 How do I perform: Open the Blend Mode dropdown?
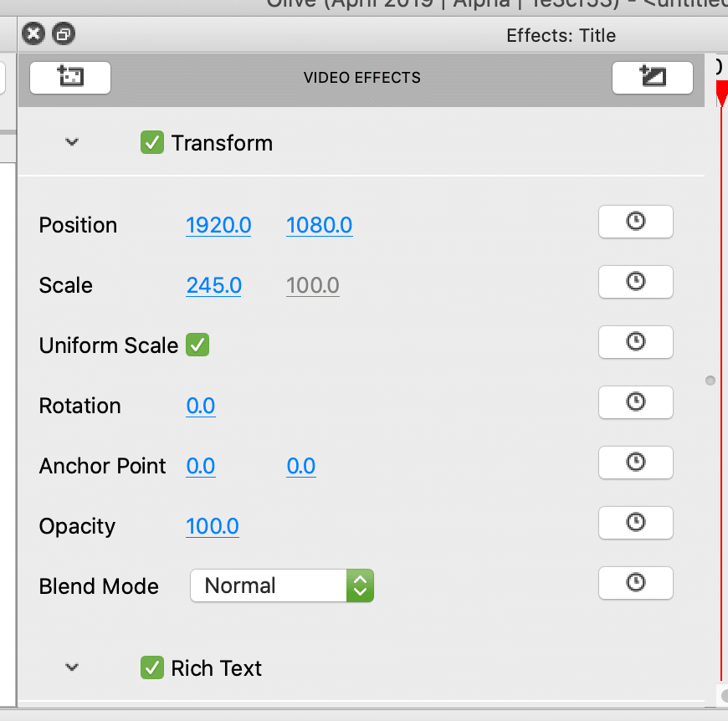point(281,585)
